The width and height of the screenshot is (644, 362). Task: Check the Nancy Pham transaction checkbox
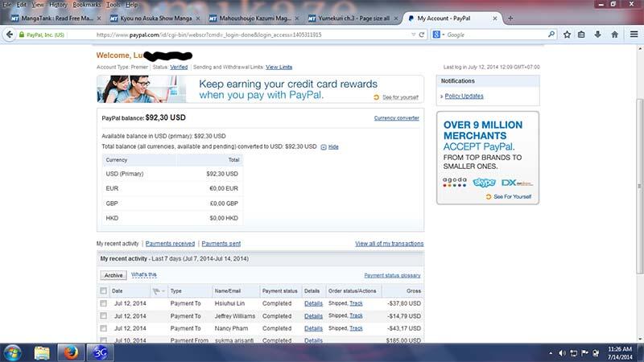pos(104,328)
